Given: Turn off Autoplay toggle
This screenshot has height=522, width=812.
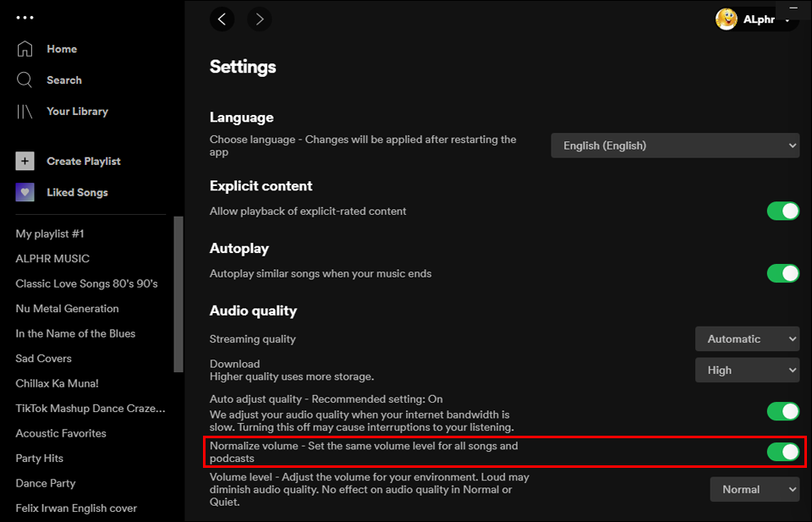Looking at the screenshot, I should pos(783,273).
